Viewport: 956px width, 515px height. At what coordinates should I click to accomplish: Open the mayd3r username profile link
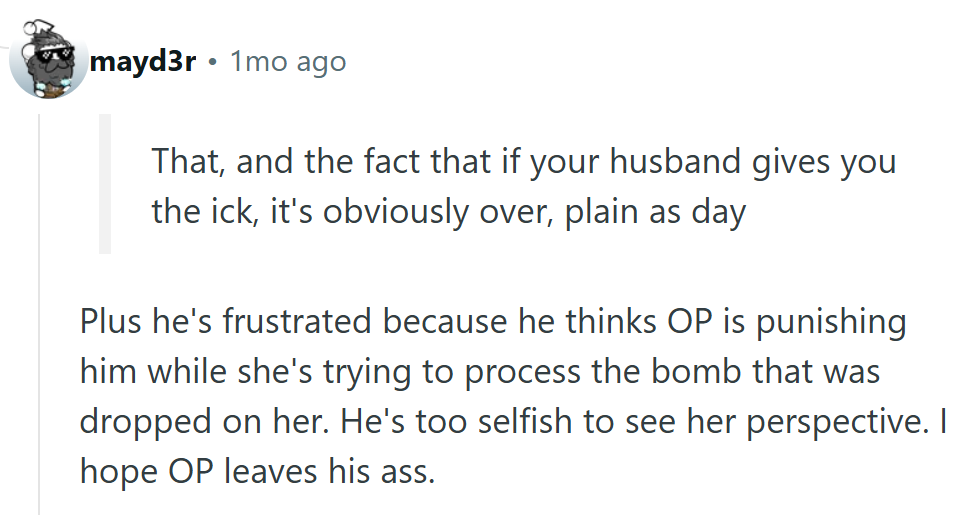click(142, 62)
